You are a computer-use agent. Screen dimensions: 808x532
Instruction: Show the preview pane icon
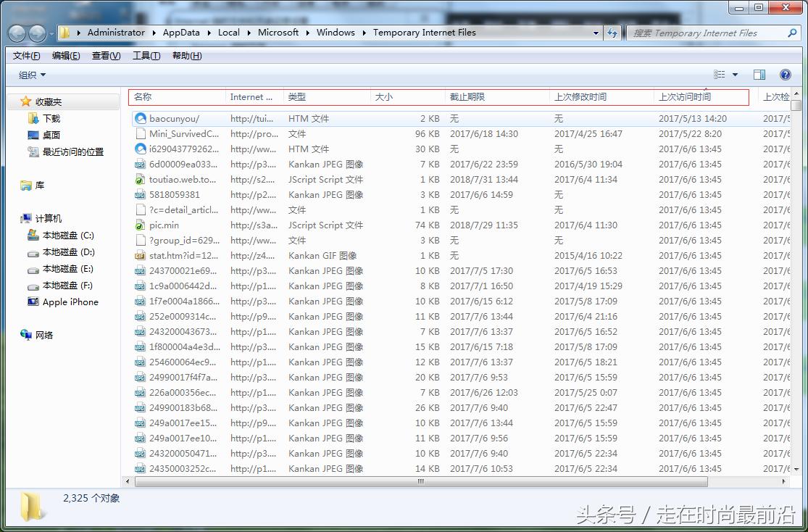[x=759, y=75]
